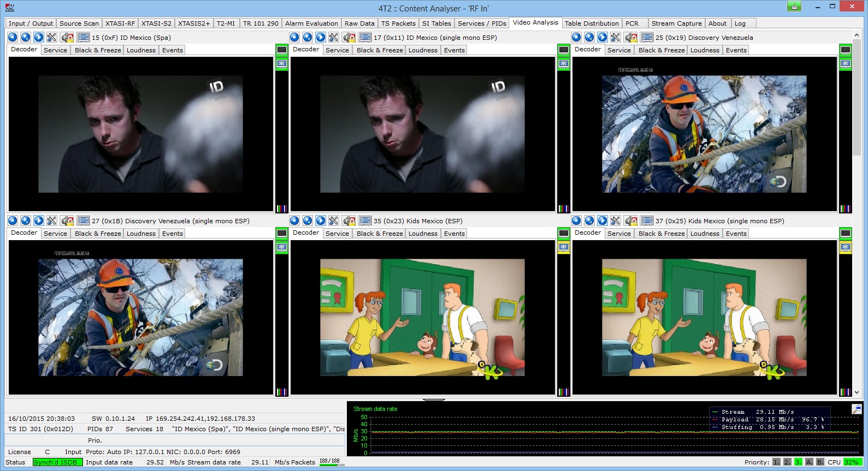
Task: Click freeze indicator for Kids Mexico (ESP)
Action: coord(564,247)
